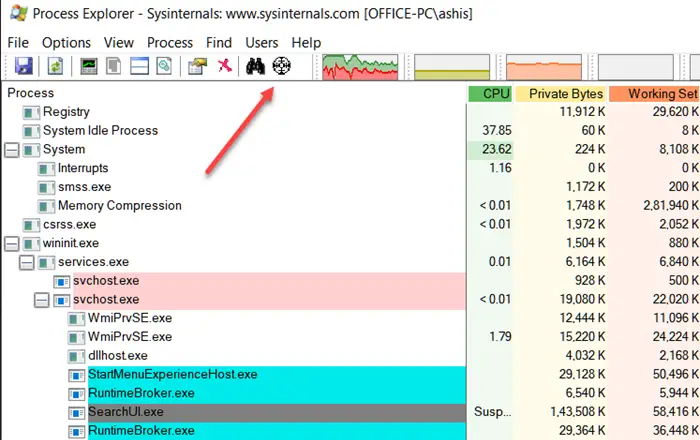The width and height of the screenshot is (700, 440).
Task: Sort by the CPU column header
Action: pyautogui.click(x=490, y=94)
